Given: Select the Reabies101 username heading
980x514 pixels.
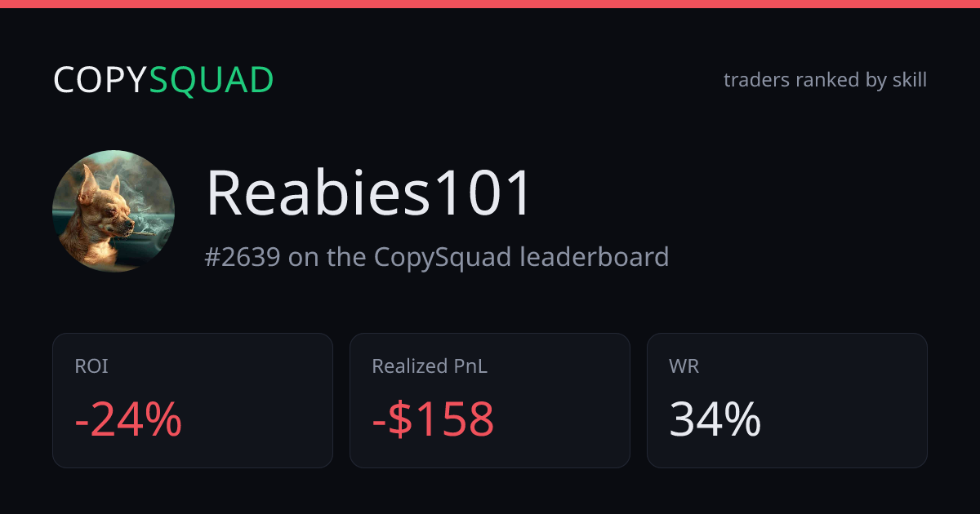Looking at the screenshot, I should (369, 194).
